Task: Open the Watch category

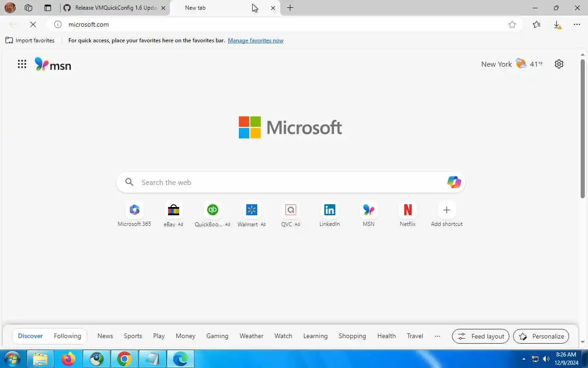Action: (x=283, y=336)
